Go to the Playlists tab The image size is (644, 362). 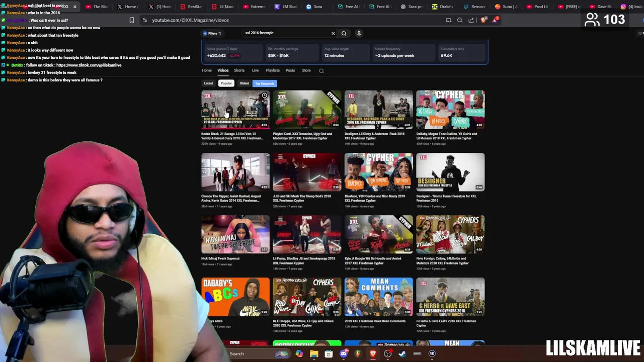pyautogui.click(x=273, y=70)
